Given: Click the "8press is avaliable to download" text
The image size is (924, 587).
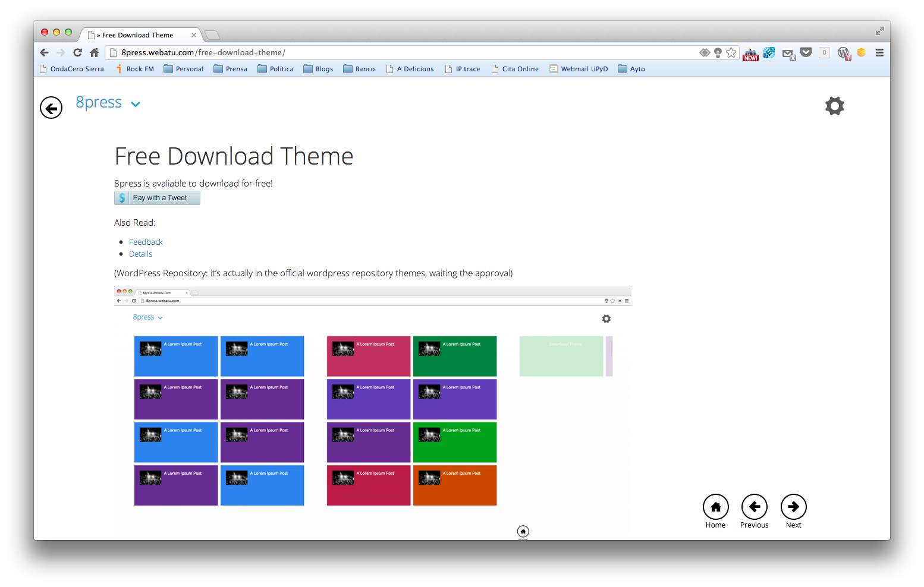Looking at the screenshot, I should click(x=193, y=184).
